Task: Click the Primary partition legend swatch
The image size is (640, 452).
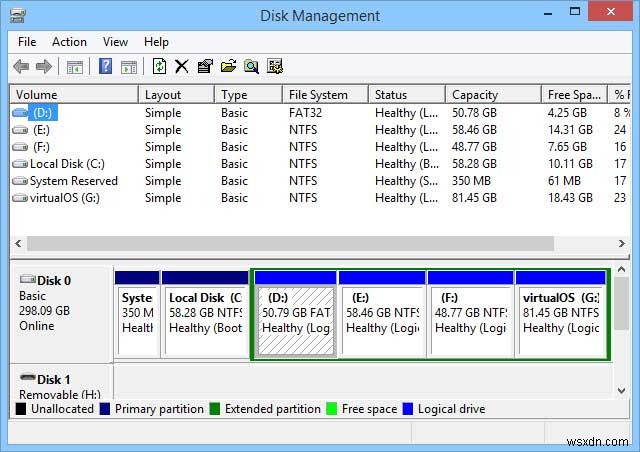Action: [105, 409]
